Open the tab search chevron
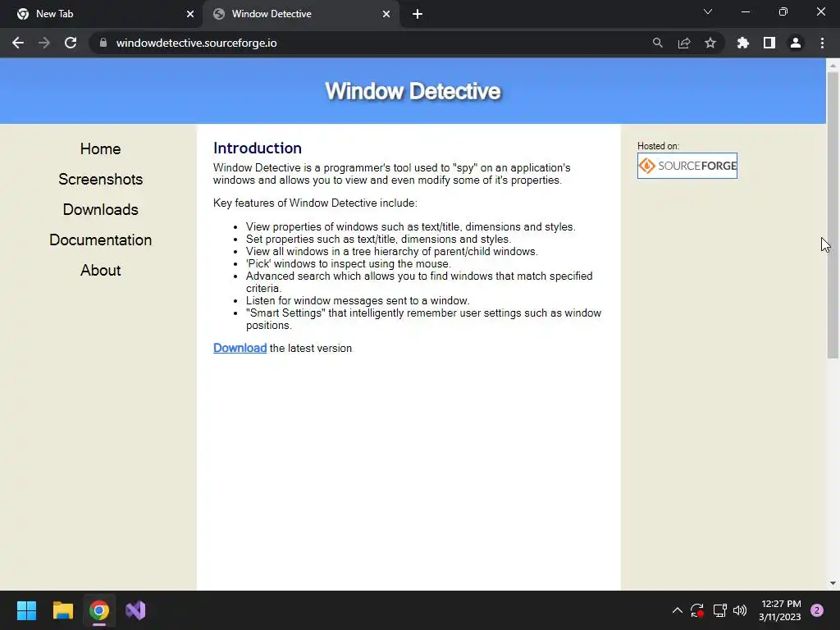 point(708,11)
